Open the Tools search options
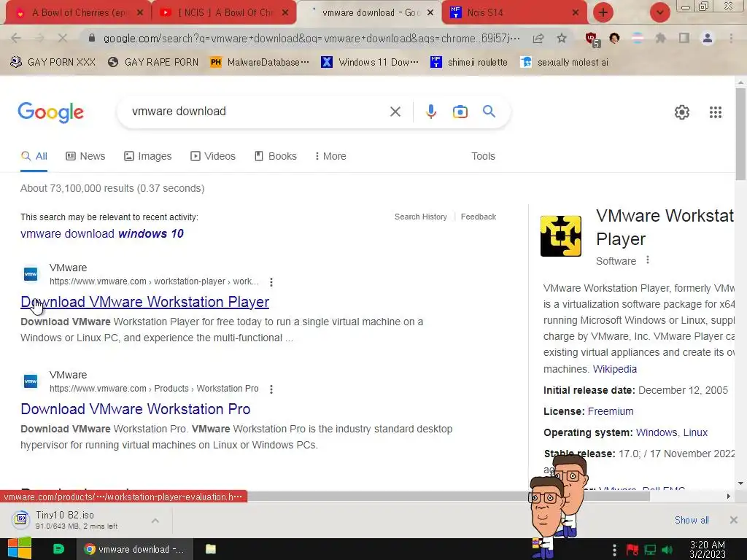This screenshot has width=747, height=560. coord(483,156)
